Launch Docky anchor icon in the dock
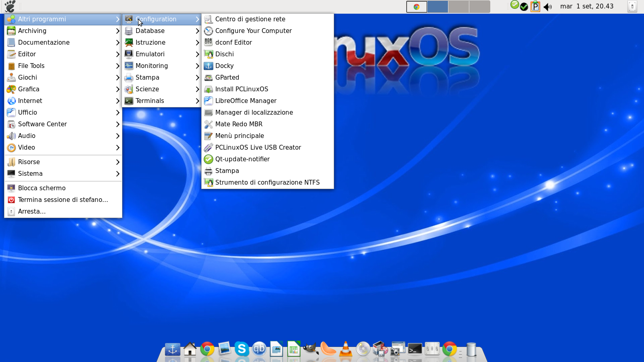Screen dimensions: 644x362 click(173, 349)
